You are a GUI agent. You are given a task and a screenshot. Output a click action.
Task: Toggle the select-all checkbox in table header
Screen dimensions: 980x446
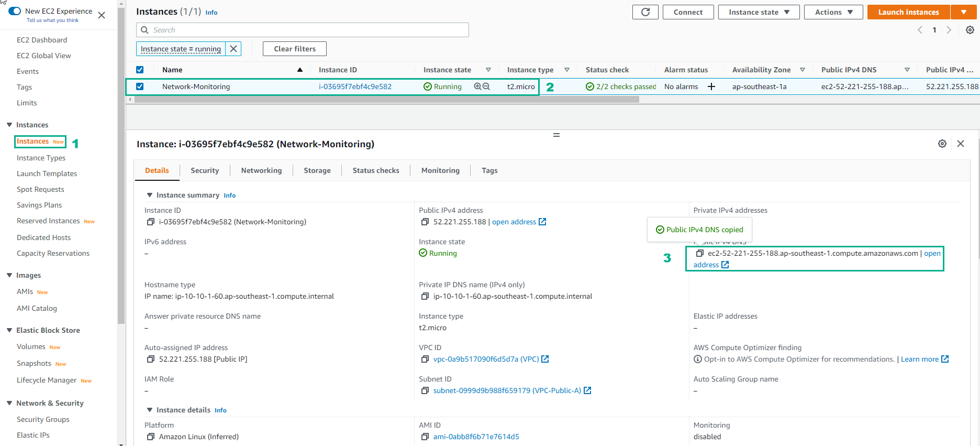click(x=140, y=70)
